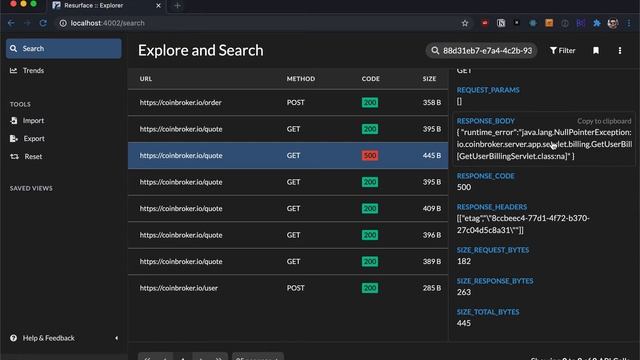Select the POST coinbroker.io/user row
This screenshot has height=360, width=640.
point(288,288)
